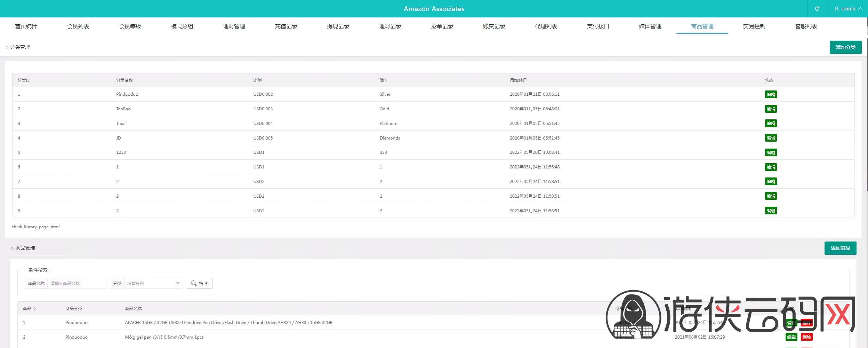
Task: Click the 商品分类 column header
Action: click(x=74, y=309)
